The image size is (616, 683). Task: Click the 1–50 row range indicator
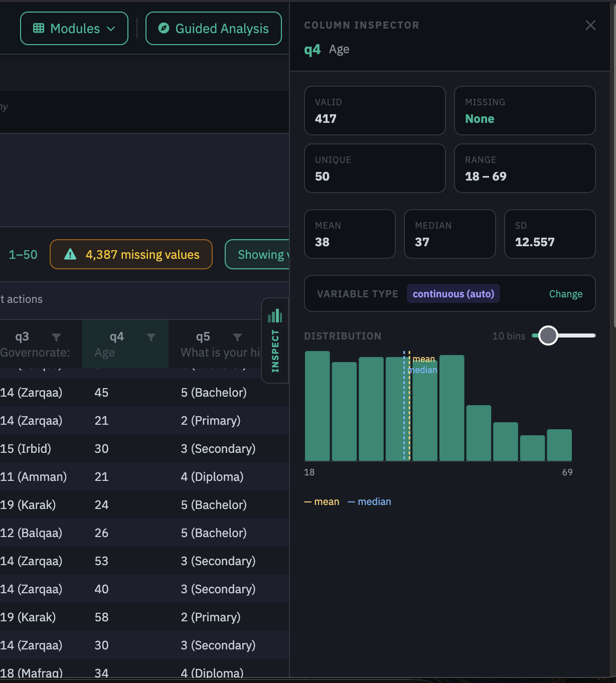coord(23,254)
